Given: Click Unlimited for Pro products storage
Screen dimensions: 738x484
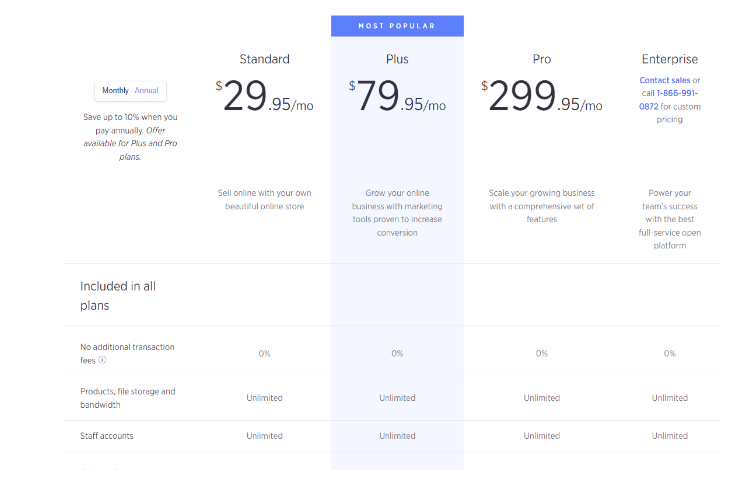Looking at the screenshot, I should pos(542,398).
